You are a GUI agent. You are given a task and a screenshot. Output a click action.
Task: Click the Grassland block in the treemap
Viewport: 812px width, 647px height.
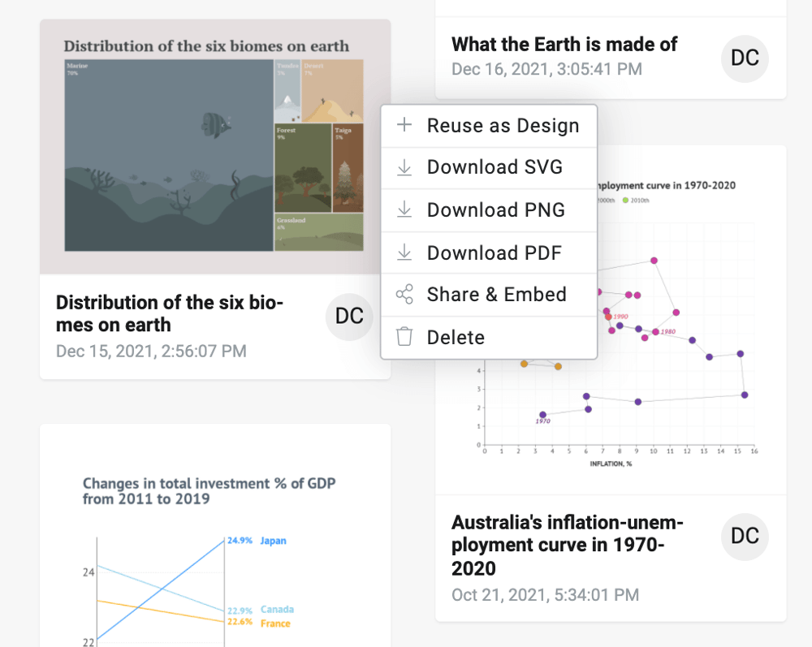[319, 232]
